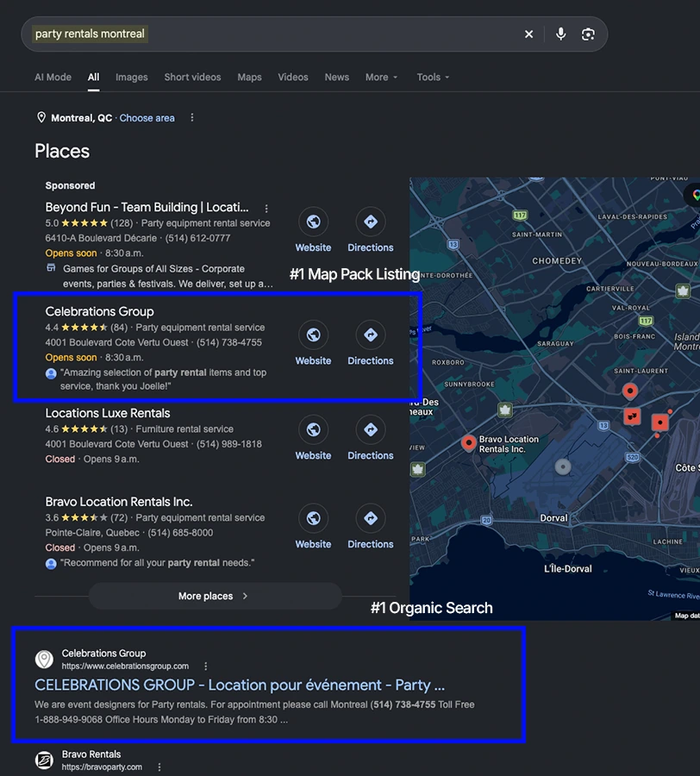This screenshot has height=776, width=700.
Task: Click the Sponsored label above Beyond Fun
Action: (70, 185)
